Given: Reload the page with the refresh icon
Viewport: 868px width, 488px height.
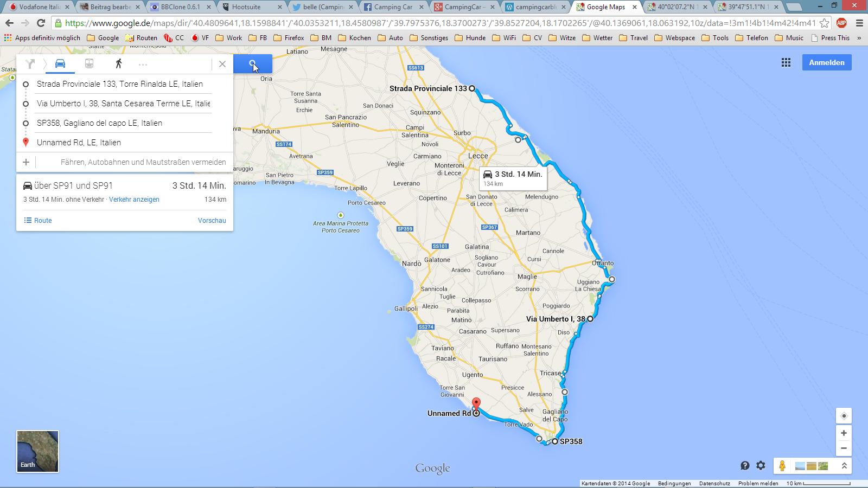Looking at the screenshot, I should [41, 23].
